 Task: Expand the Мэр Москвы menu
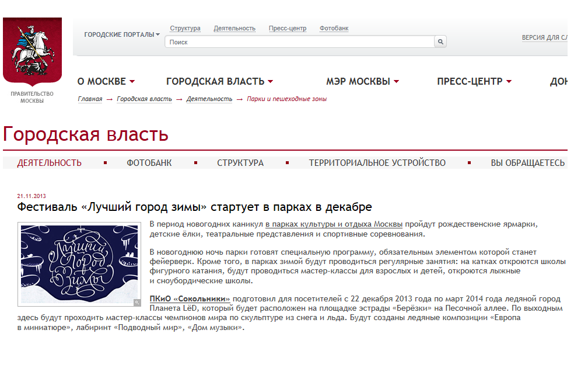click(362, 82)
